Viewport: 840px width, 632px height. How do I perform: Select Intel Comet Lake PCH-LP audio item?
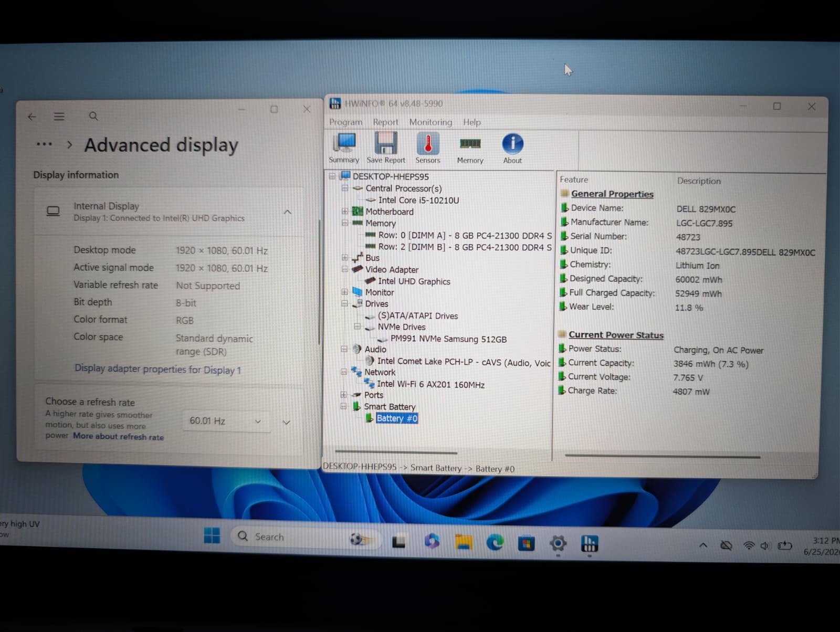point(464,362)
